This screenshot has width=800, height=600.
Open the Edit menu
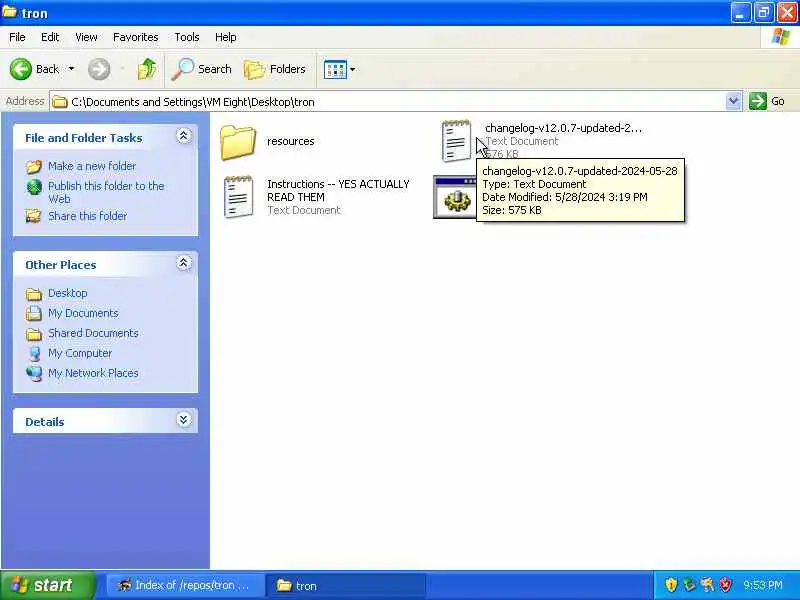tap(50, 37)
